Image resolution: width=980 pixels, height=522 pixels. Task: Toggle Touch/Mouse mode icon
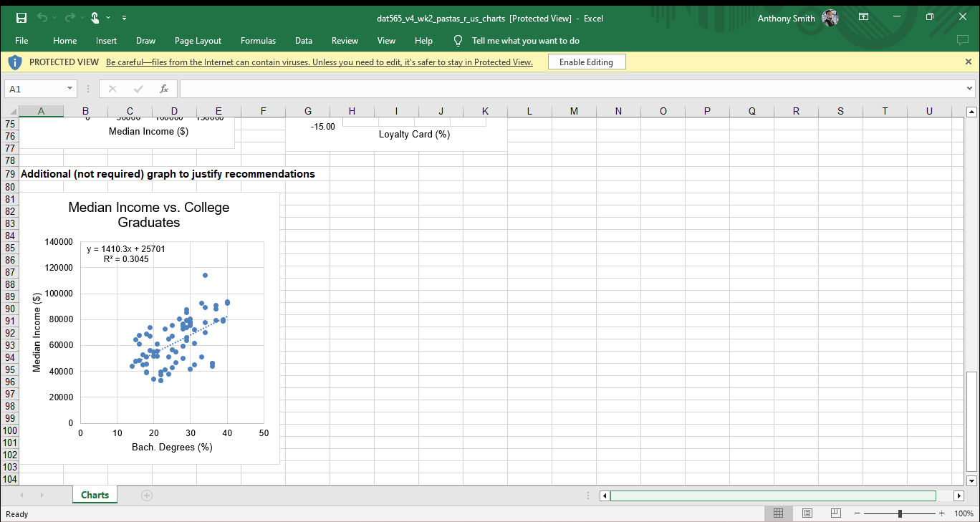click(x=95, y=18)
